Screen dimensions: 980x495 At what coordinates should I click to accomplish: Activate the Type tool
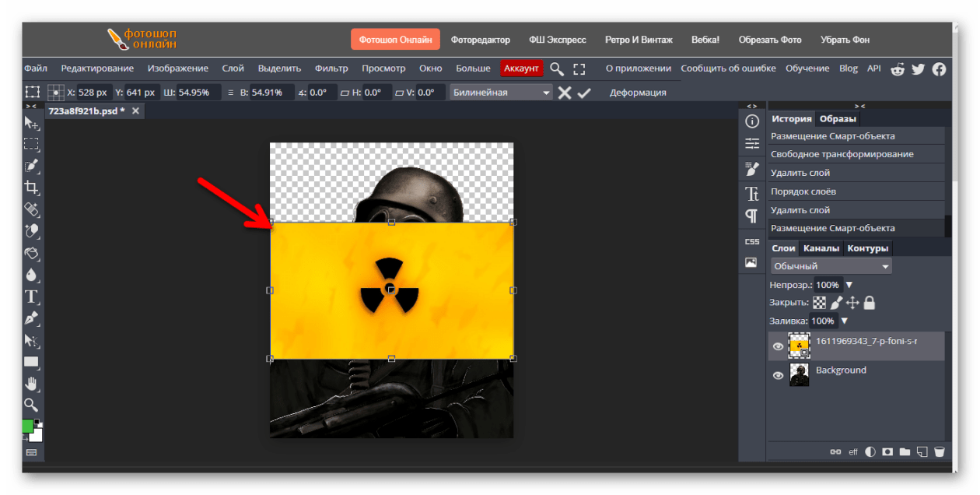31,297
